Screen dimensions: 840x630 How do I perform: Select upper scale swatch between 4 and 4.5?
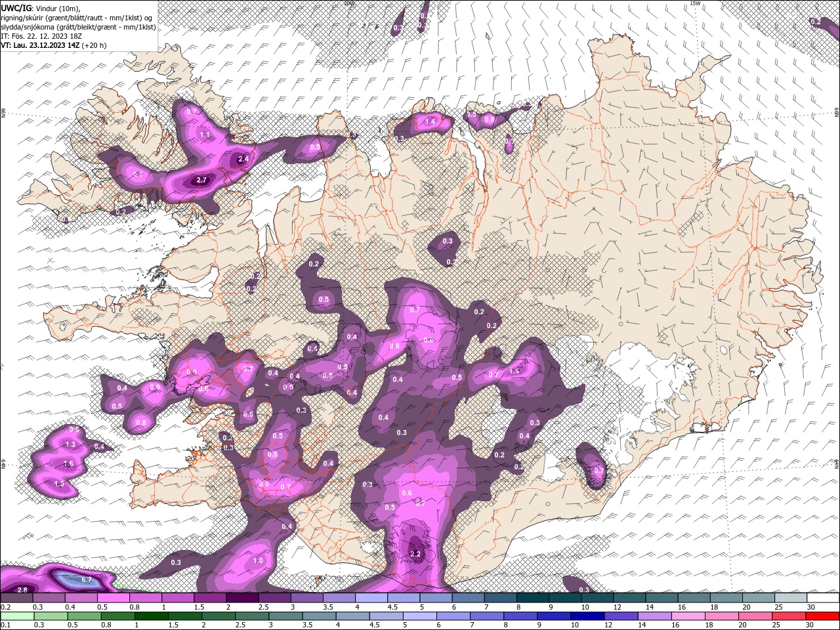371,598
